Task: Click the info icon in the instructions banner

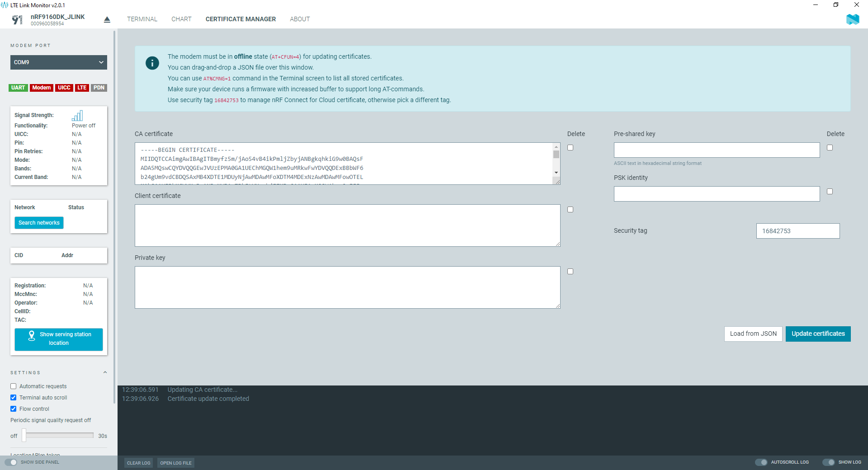Action: click(x=152, y=63)
